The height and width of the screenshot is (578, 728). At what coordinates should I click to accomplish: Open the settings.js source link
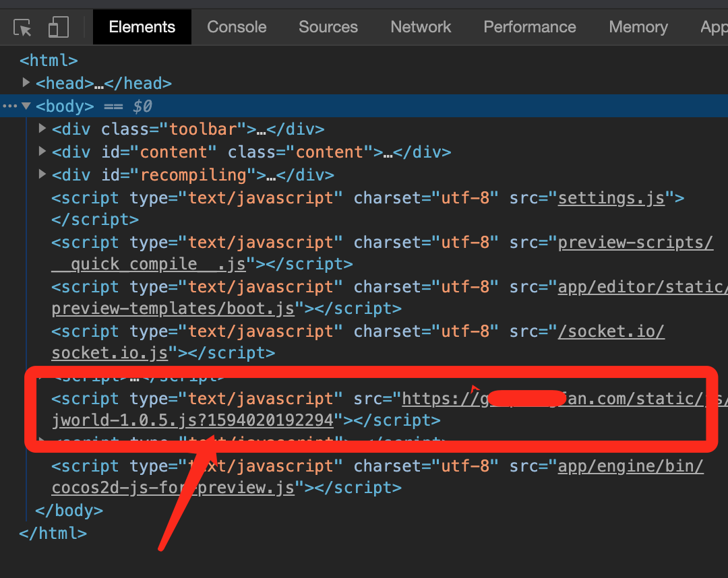coord(611,197)
